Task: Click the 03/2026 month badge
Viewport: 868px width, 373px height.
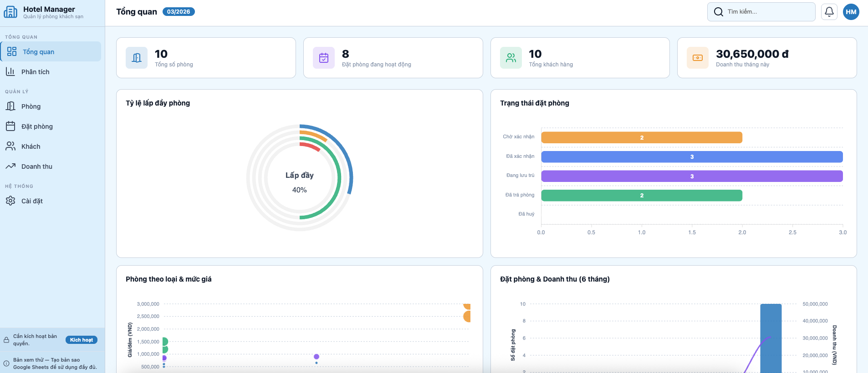Action: point(179,12)
